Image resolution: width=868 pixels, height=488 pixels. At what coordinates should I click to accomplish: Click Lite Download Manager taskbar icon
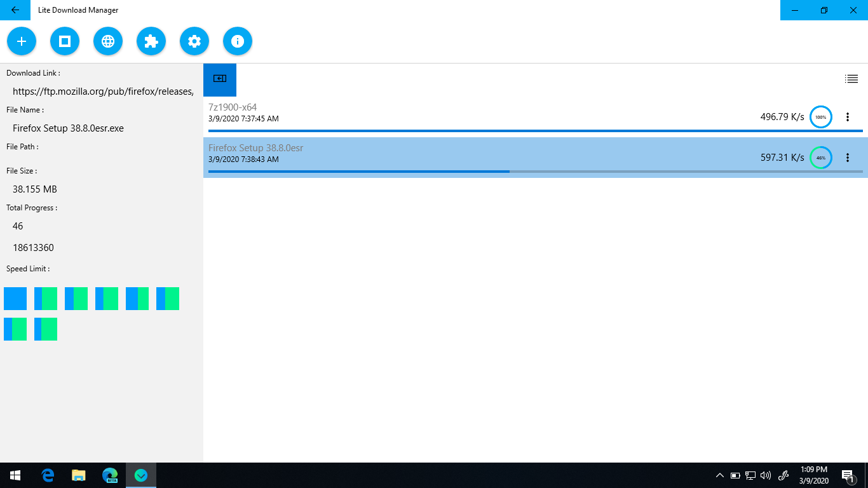pyautogui.click(x=141, y=475)
